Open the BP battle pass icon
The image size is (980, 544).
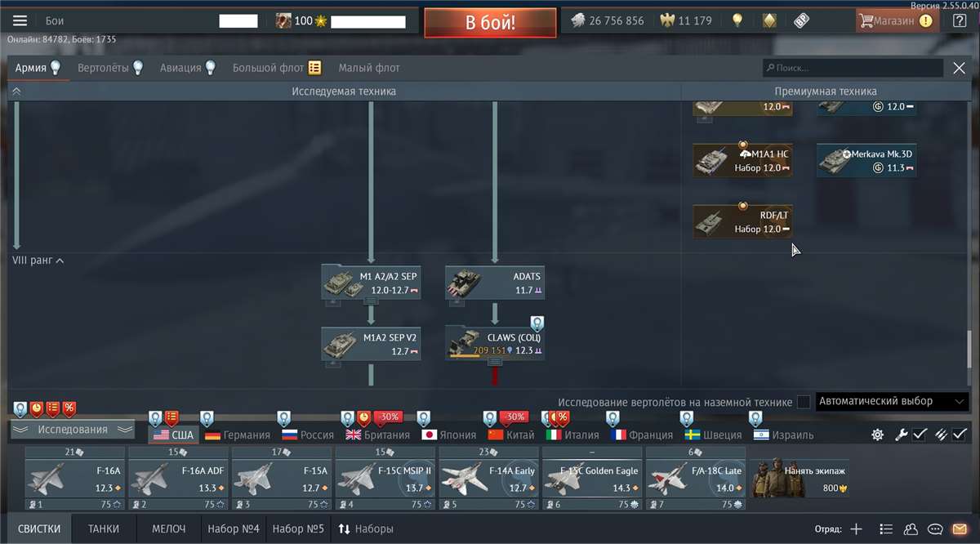pos(801,21)
